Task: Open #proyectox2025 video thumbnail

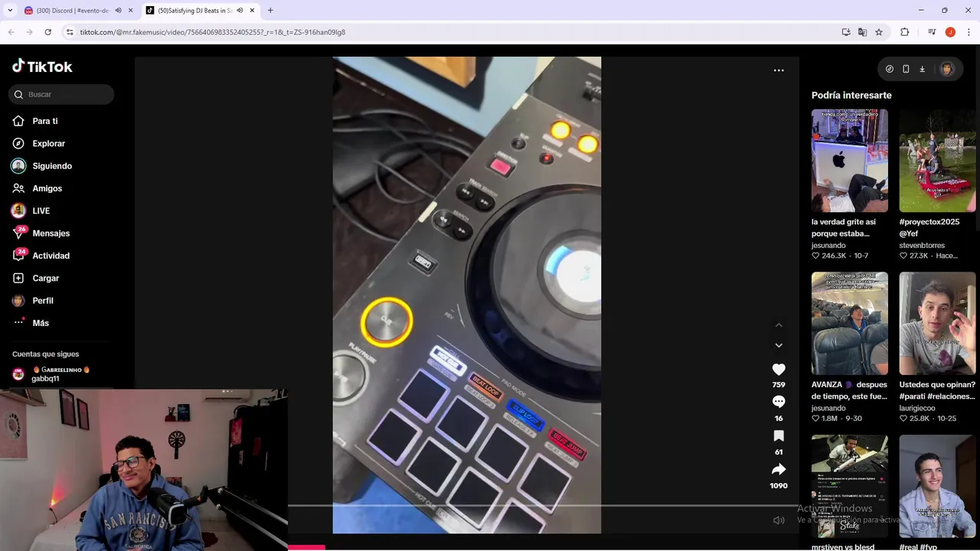Action: (937, 161)
